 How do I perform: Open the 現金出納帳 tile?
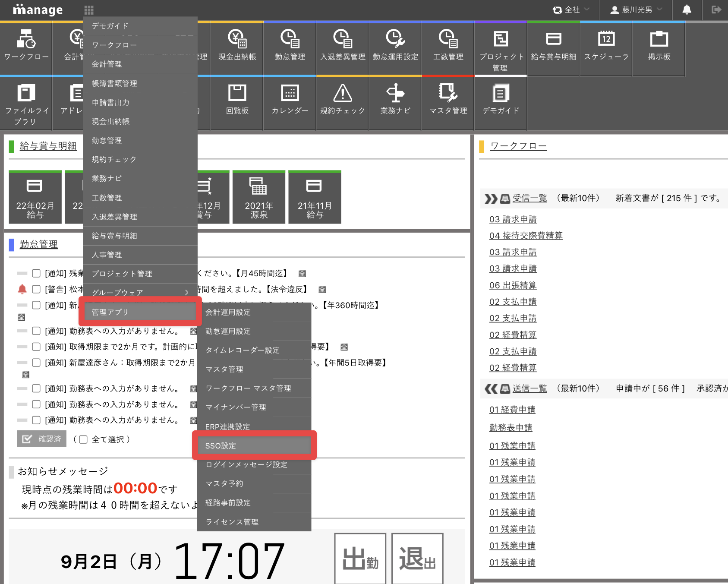237,49
